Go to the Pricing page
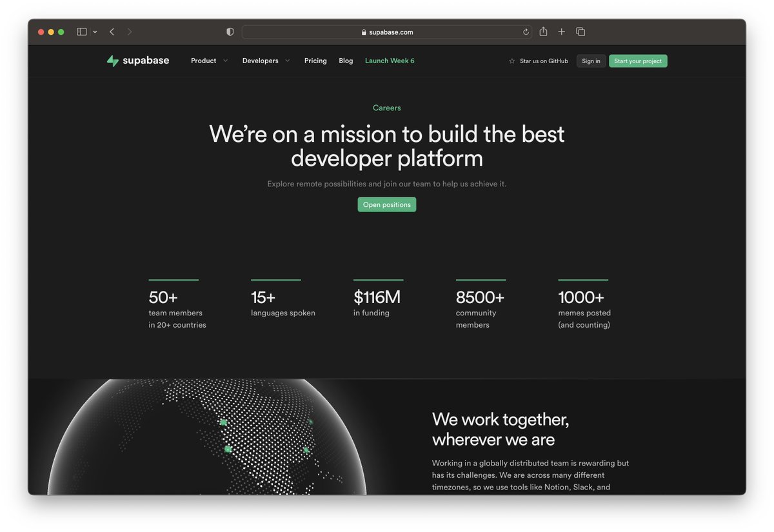 point(315,61)
